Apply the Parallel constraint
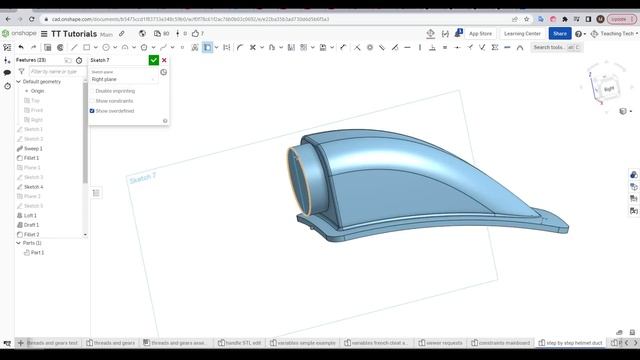The image size is (640, 360). tap(382, 47)
